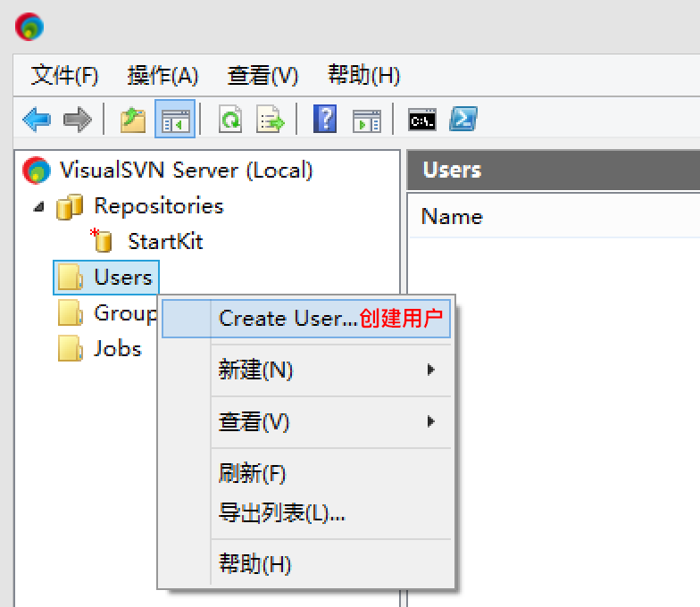
Task: Expand the 查看(V) context submenu arrow
Action: (431, 421)
